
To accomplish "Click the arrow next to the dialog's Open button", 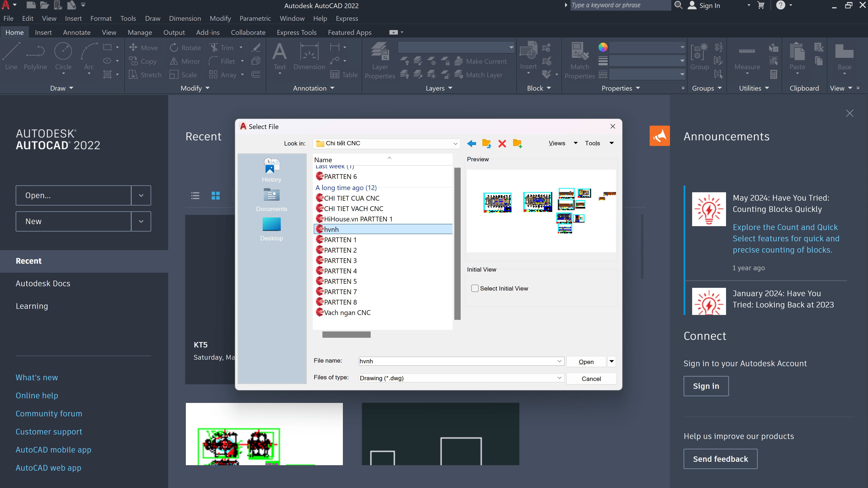I will tap(612, 361).
